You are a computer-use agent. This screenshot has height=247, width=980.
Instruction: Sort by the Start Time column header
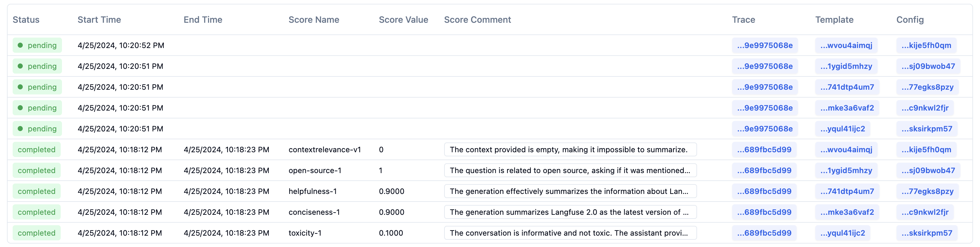point(99,20)
